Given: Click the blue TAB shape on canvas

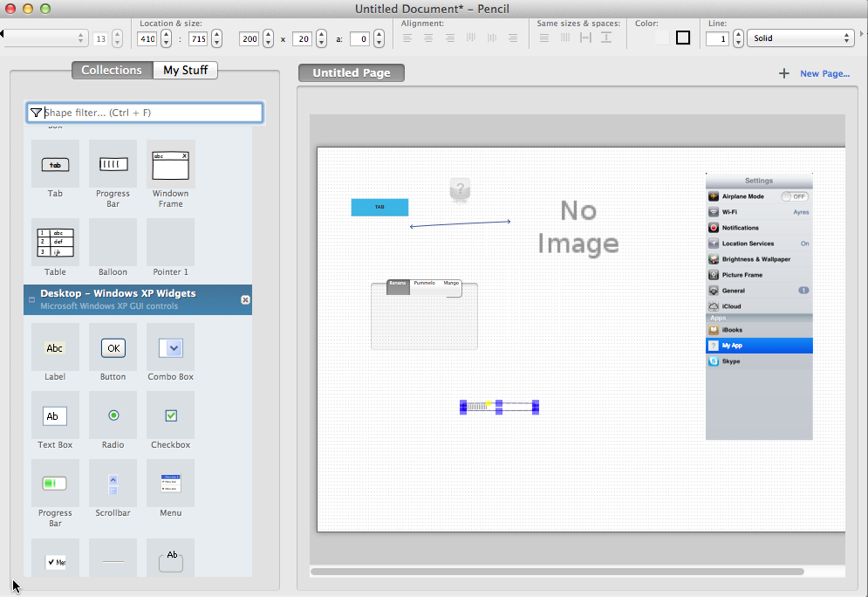Looking at the screenshot, I should coord(379,207).
